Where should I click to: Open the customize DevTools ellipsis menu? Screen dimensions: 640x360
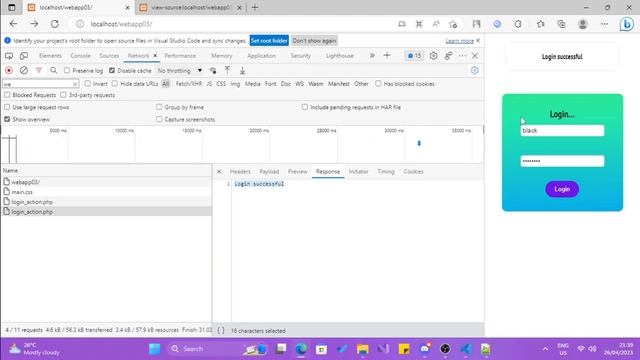pos(462,56)
